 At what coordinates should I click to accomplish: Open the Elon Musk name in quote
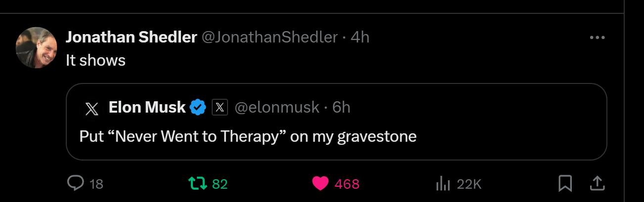tap(147, 107)
